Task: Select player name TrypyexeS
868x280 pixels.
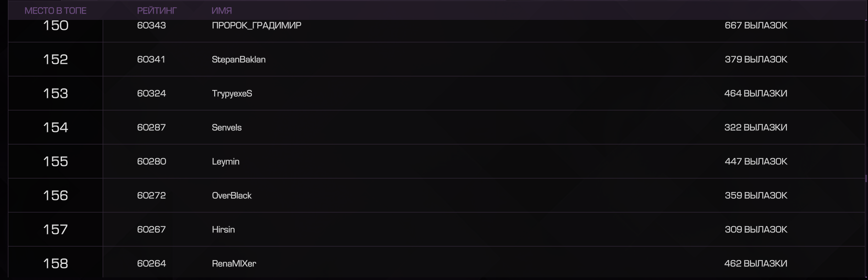Action: [232, 94]
